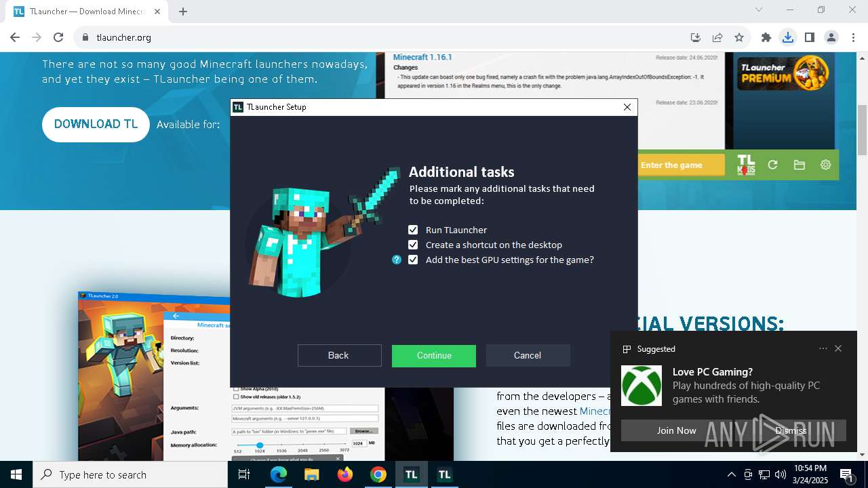
Task: Toggle Create a shortcut on the desktop checkbox
Action: 413,245
